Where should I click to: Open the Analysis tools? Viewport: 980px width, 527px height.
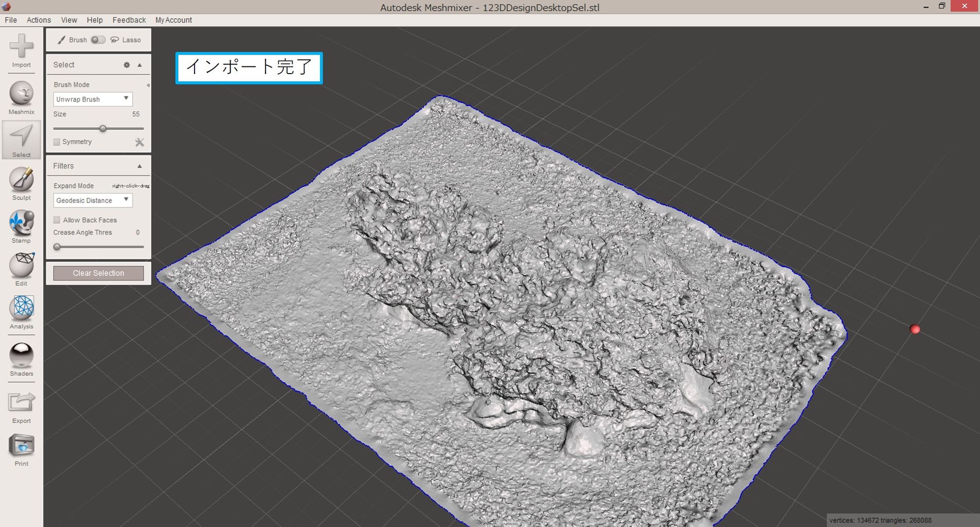(x=21, y=308)
